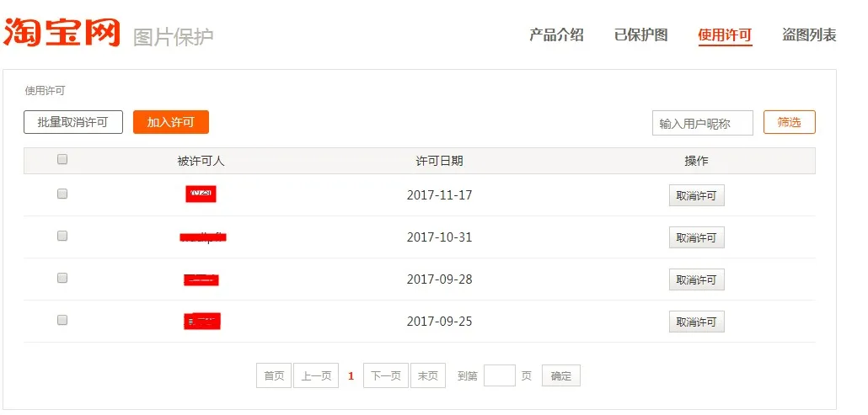Check the box for the 2017-09-25 row
Viewport: 868px width, 415px height.
(x=62, y=320)
